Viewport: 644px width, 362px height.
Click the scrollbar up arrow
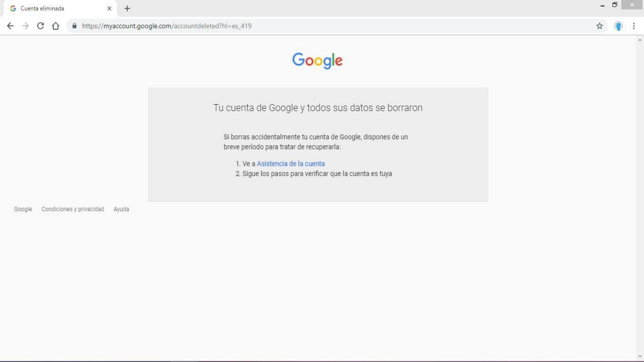640,39
